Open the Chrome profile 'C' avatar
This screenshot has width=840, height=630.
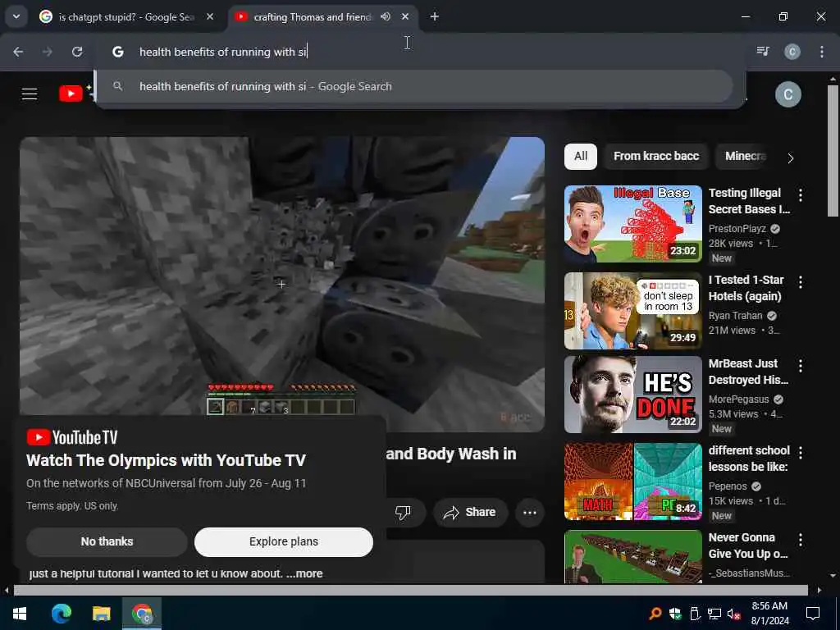pos(792,52)
